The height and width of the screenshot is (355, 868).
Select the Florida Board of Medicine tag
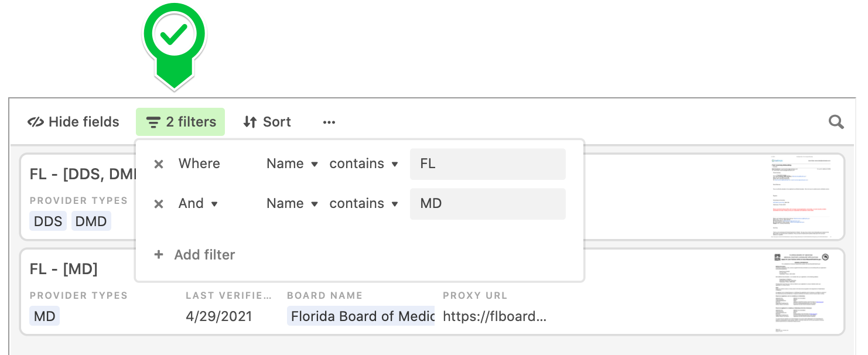(x=361, y=316)
